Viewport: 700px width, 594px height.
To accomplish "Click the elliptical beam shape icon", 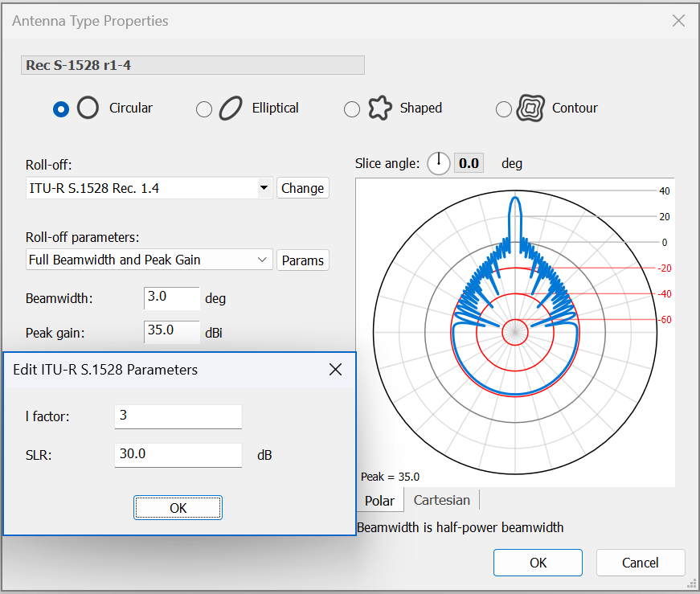I will point(231,108).
